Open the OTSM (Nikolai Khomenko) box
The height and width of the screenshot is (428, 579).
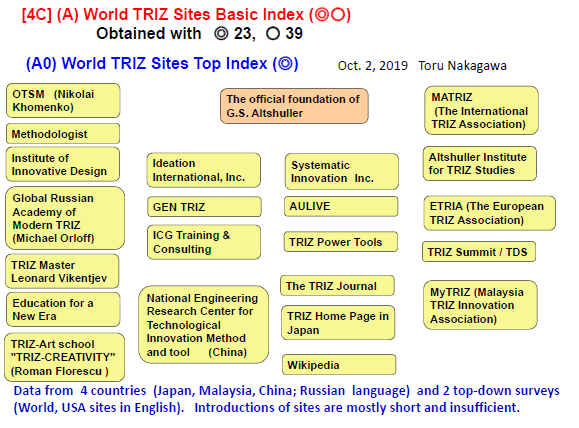pos(63,100)
